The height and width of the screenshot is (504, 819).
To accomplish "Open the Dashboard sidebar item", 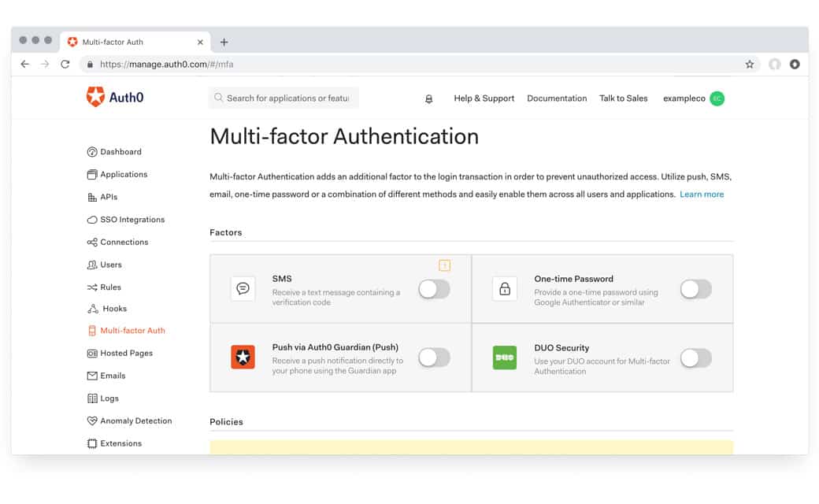I will pos(120,151).
